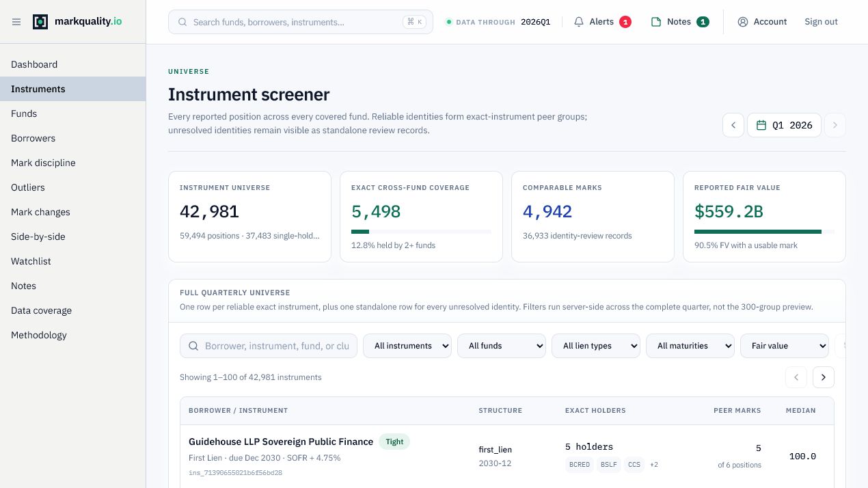Open Mark discipline in sidebar
Viewport: 868px width, 488px height.
(x=73, y=163)
